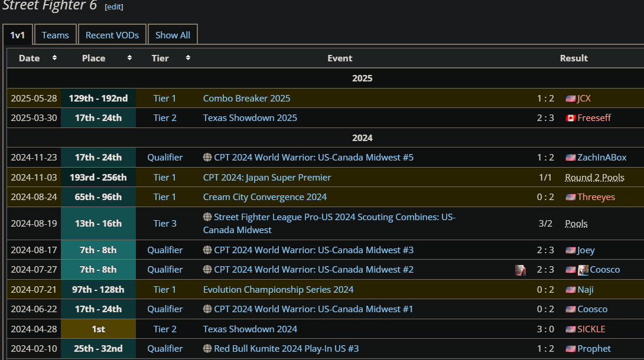Tap the globe icon before CPT Midwest #2
The image size is (644, 360).
[x=207, y=270]
